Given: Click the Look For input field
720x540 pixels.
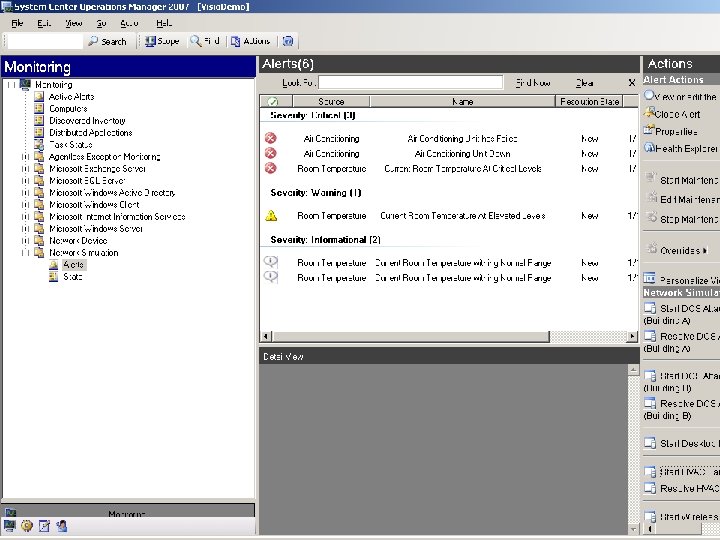Looking at the screenshot, I should pyautogui.click(x=411, y=83).
